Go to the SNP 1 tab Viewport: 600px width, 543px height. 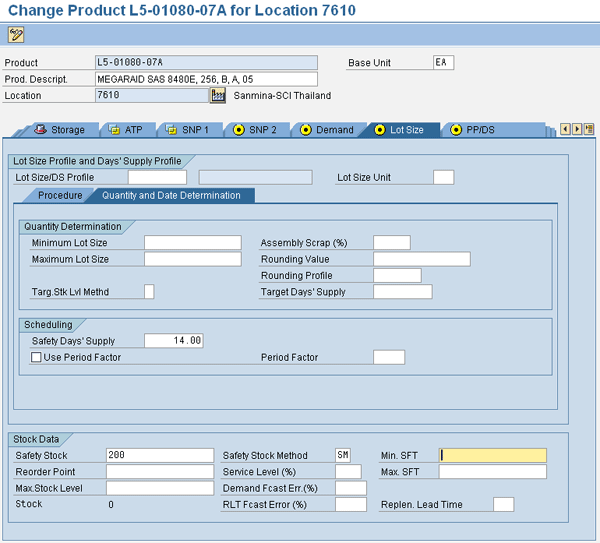[187, 130]
